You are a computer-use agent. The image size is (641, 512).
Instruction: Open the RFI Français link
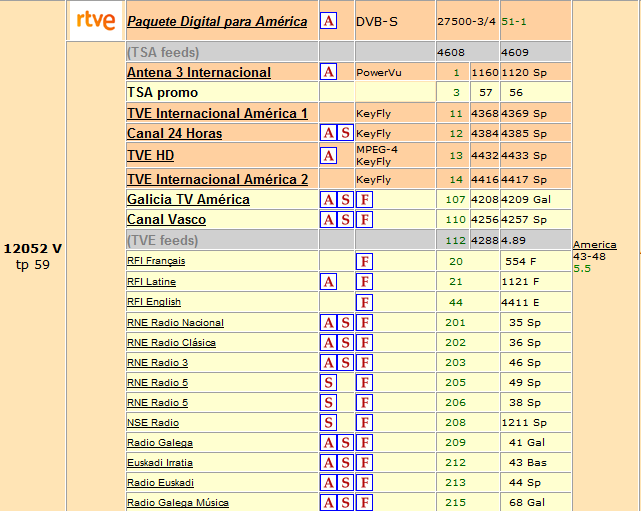(x=156, y=261)
